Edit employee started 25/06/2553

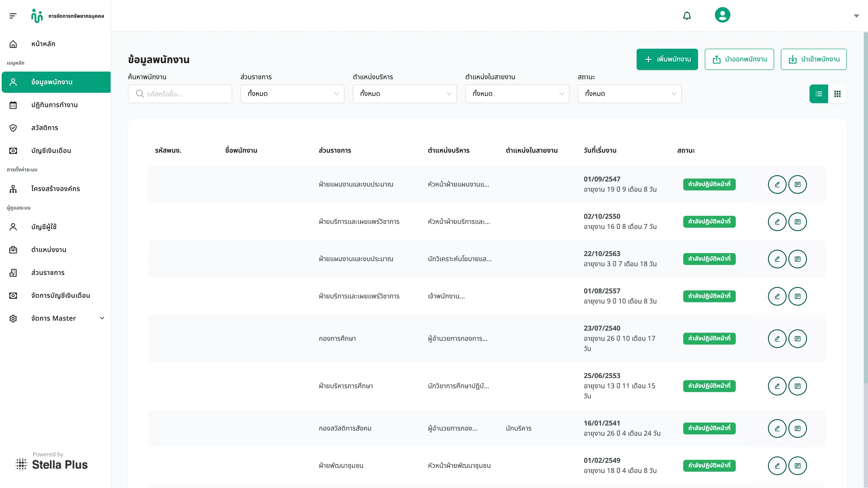(x=777, y=386)
